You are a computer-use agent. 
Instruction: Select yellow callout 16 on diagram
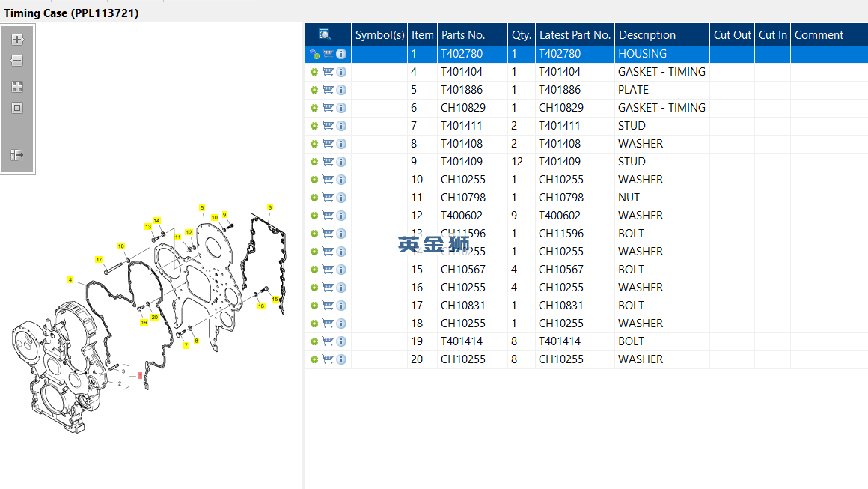pyautogui.click(x=261, y=306)
